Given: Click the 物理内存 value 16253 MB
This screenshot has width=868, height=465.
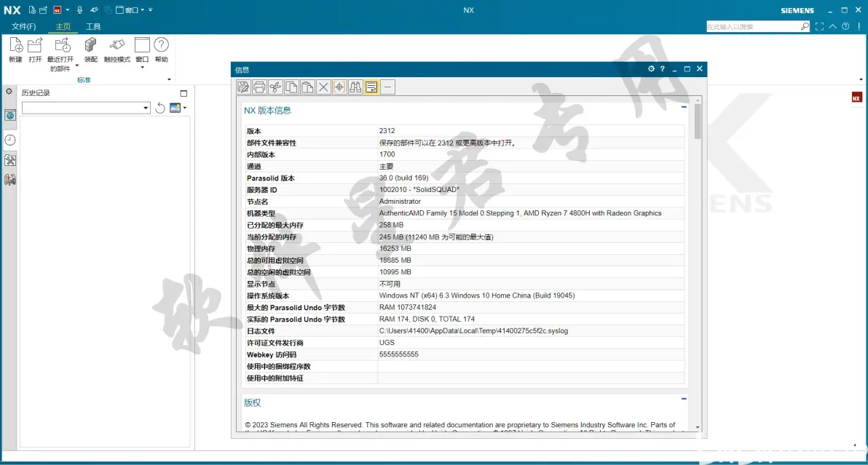Looking at the screenshot, I should [395, 249].
